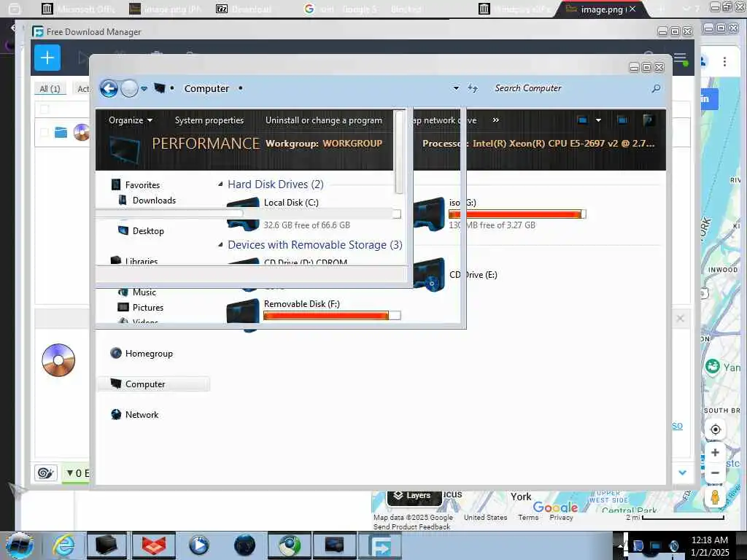
Task: Select the CD Drive (E:) icon
Action: pos(429,275)
